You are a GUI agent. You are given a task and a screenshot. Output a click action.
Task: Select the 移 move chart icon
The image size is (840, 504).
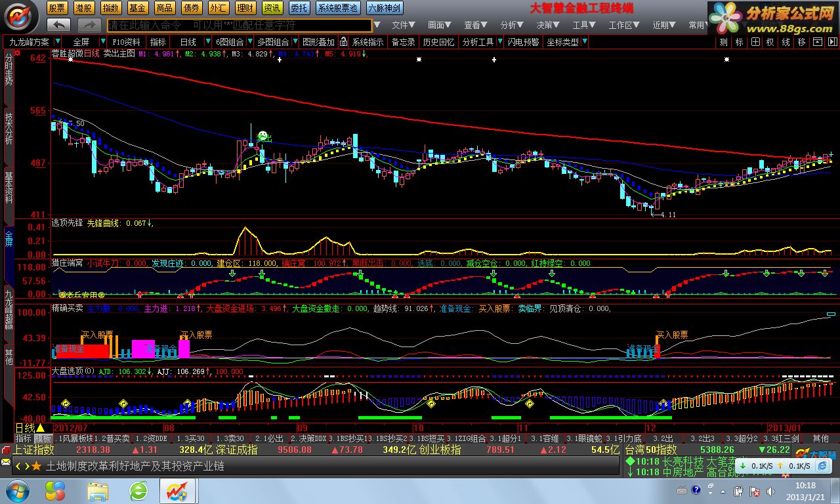pos(801,41)
